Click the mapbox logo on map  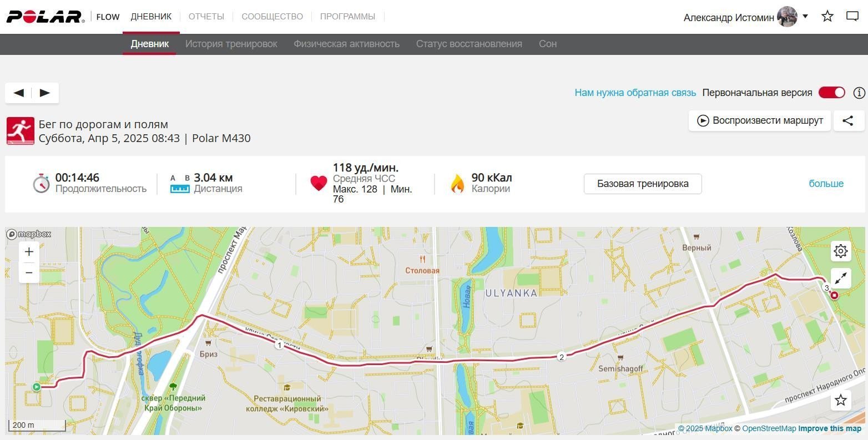29,234
